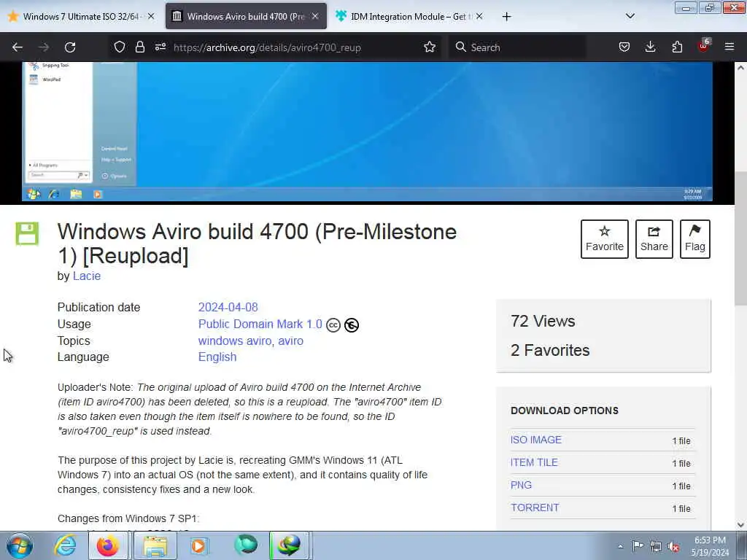The width and height of the screenshot is (747, 560).
Task: Open Internet Download Manager taskbar icon
Action: [x=290, y=545]
